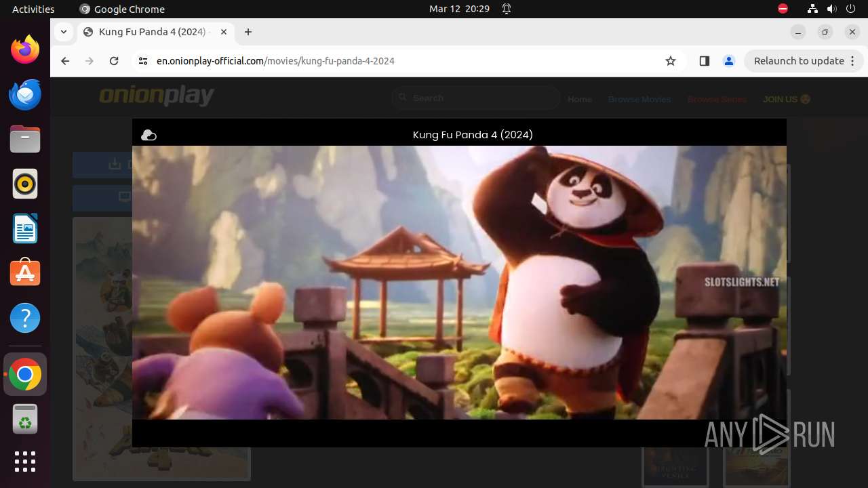Click the Kung Fu Panda video frame
868x488 pixels.
[459, 283]
